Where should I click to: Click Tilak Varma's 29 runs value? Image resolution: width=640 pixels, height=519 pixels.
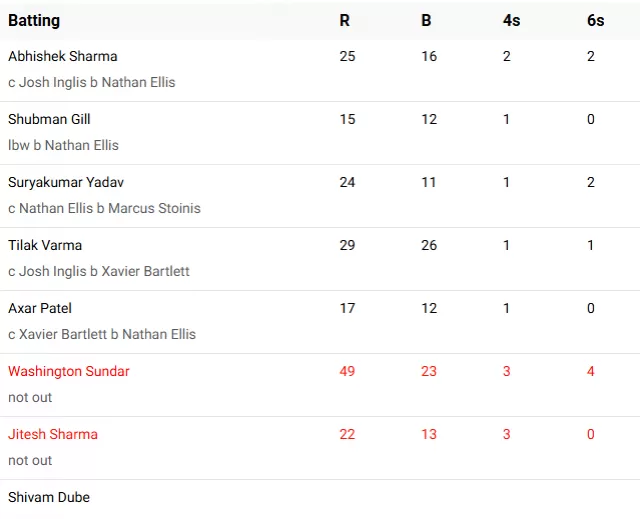[x=347, y=245]
